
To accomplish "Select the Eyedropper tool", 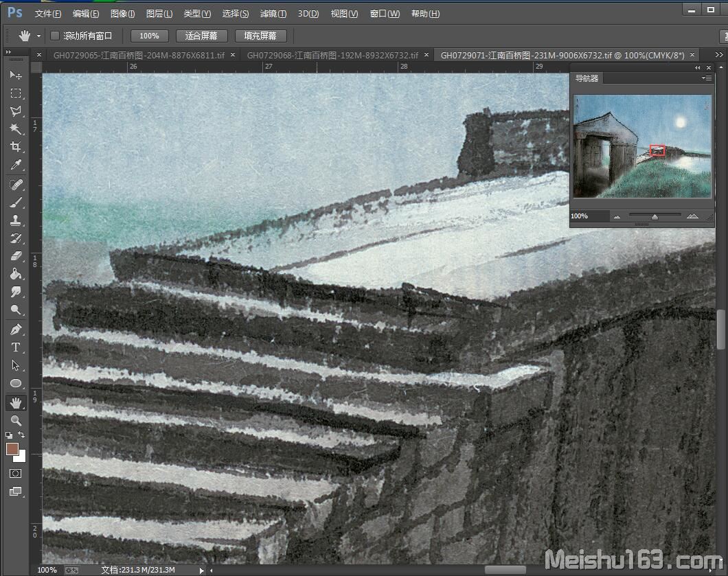I will click(x=16, y=165).
